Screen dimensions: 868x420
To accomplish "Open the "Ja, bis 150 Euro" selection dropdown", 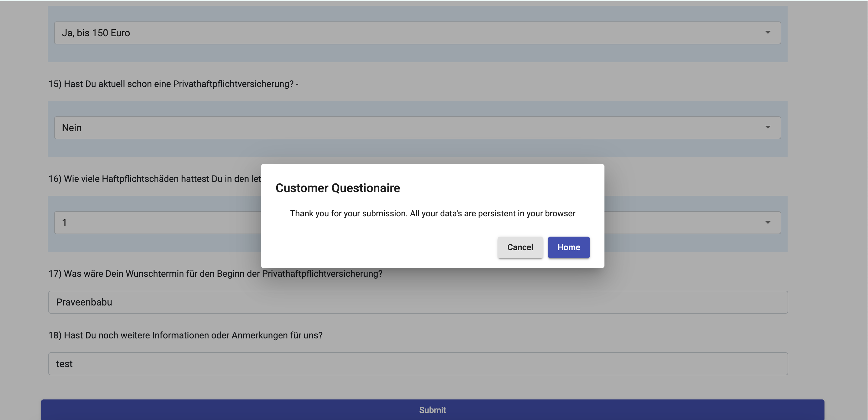I will [404, 32].
